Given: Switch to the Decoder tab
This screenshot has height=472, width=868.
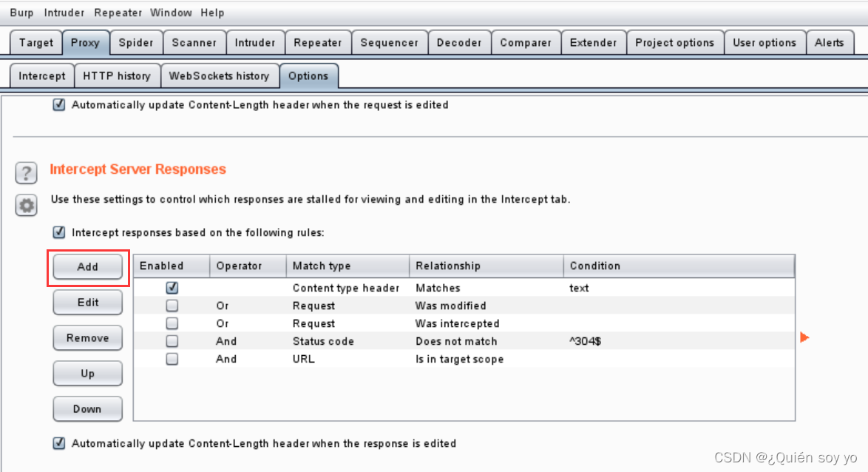Looking at the screenshot, I should coord(459,43).
